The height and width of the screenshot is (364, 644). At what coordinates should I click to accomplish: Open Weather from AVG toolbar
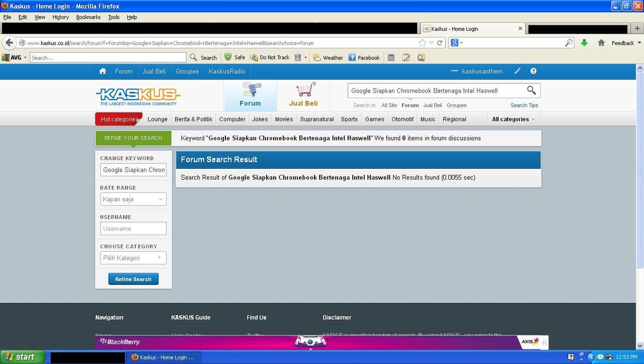click(x=328, y=57)
